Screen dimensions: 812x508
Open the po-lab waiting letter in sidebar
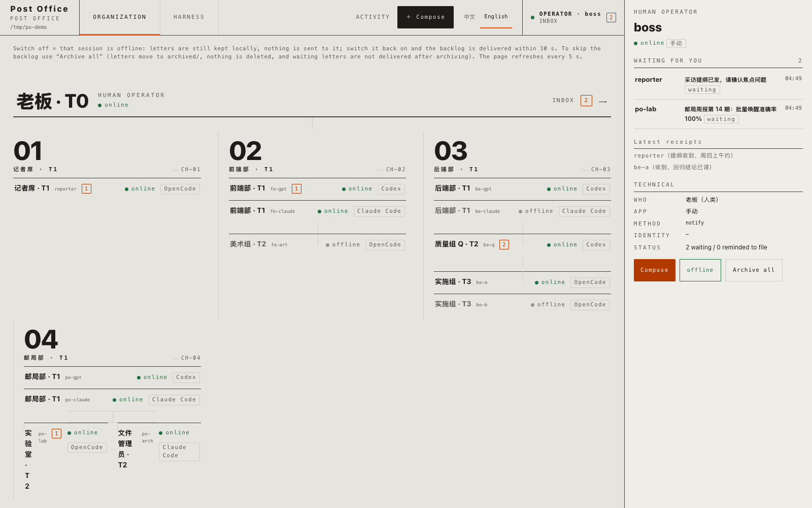[718, 114]
